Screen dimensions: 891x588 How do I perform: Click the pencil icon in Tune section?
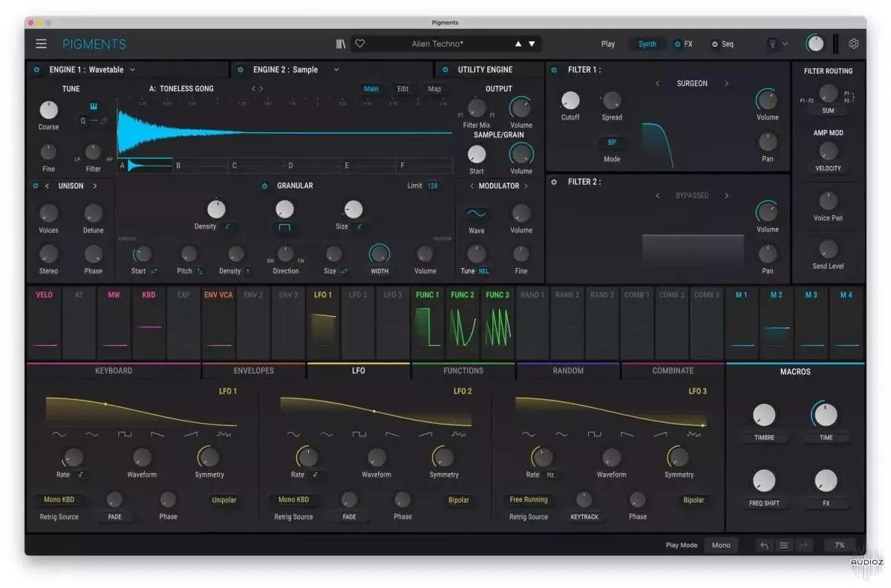tap(104, 120)
